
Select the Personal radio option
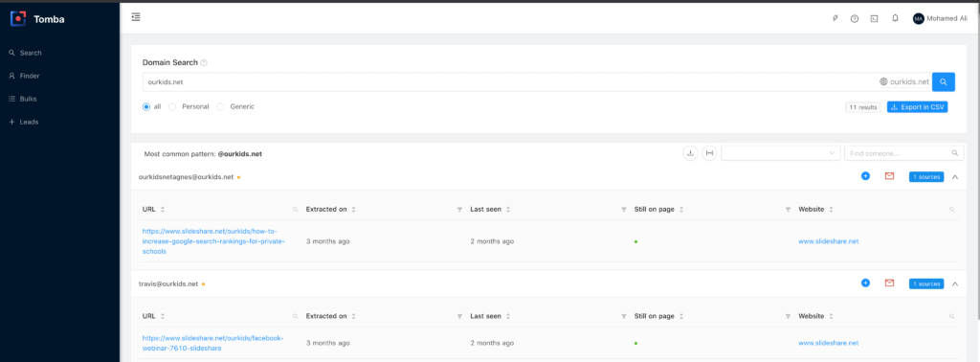[172, 107]
